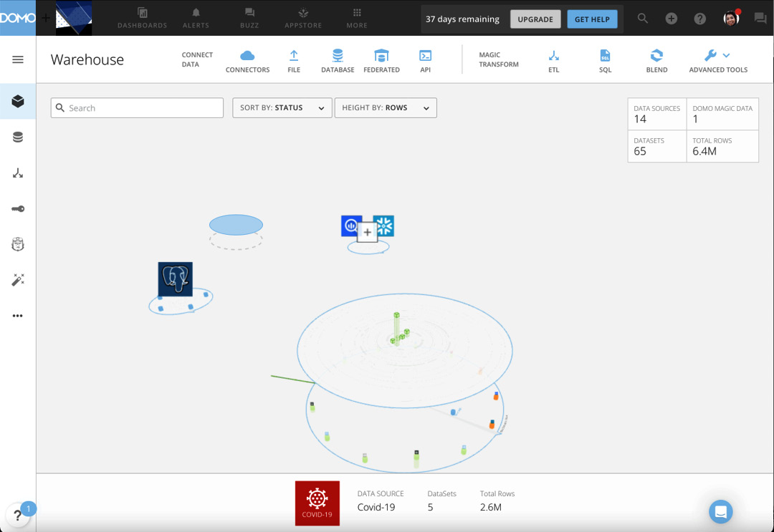Click the Total Rows 6.4M stat
The width and height of the screenshot is (774, 532).
click(722, 147)
